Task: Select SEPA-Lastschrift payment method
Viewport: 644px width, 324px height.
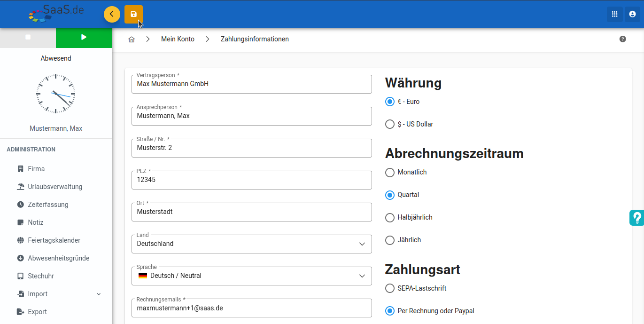Action: [x=390, y=288]
